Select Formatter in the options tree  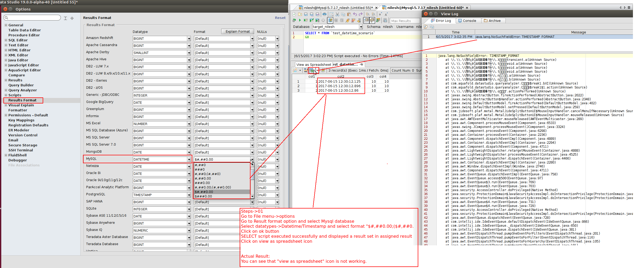[18, 110]
